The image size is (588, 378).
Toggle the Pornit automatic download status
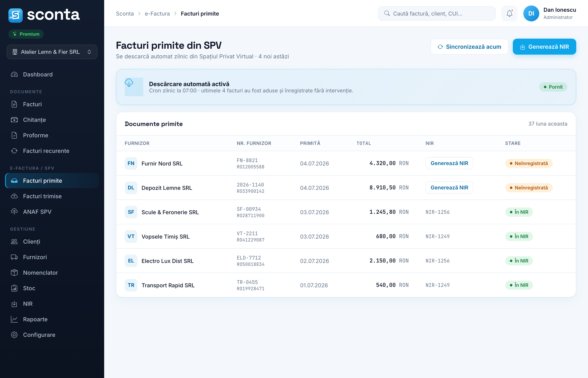point(553,87)
